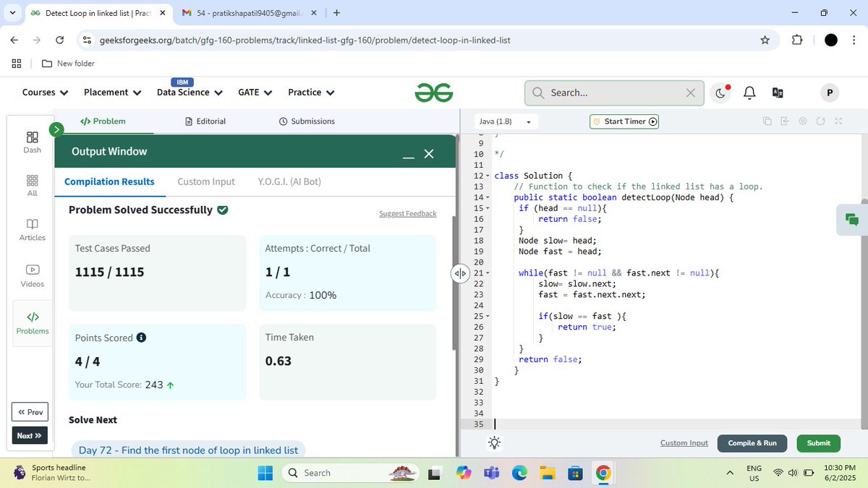Click the taskbar Search box
This screenshot has width=868, height=488.
point(349,473)
